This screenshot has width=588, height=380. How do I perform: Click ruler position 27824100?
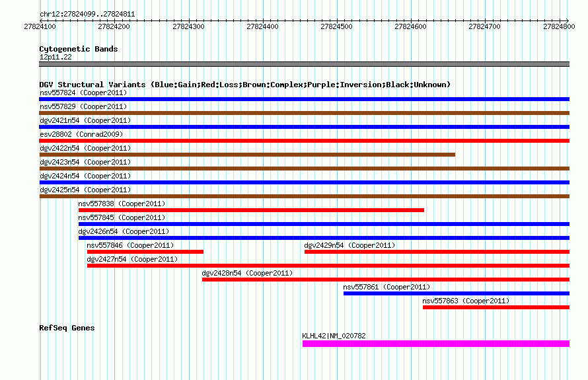point(40,26)
